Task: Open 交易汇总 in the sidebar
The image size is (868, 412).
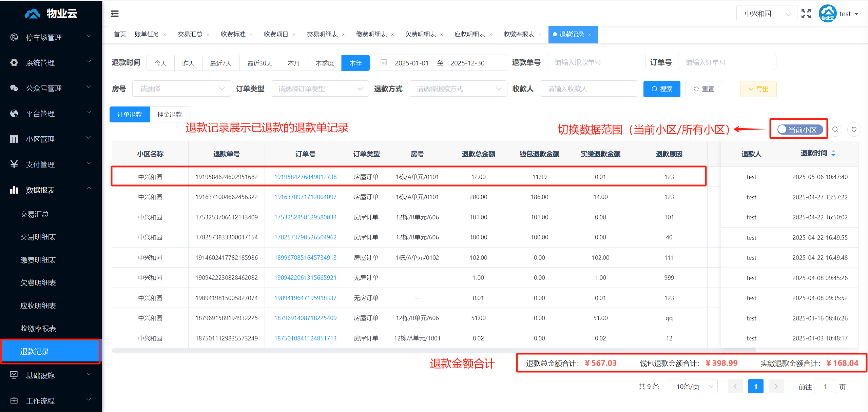Action: [51, 214]
